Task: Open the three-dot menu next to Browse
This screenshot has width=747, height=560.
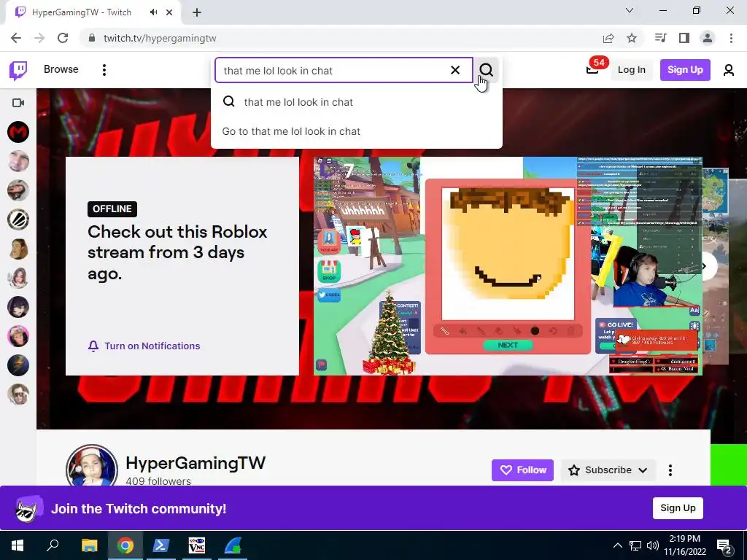Action: coord(104,70)
